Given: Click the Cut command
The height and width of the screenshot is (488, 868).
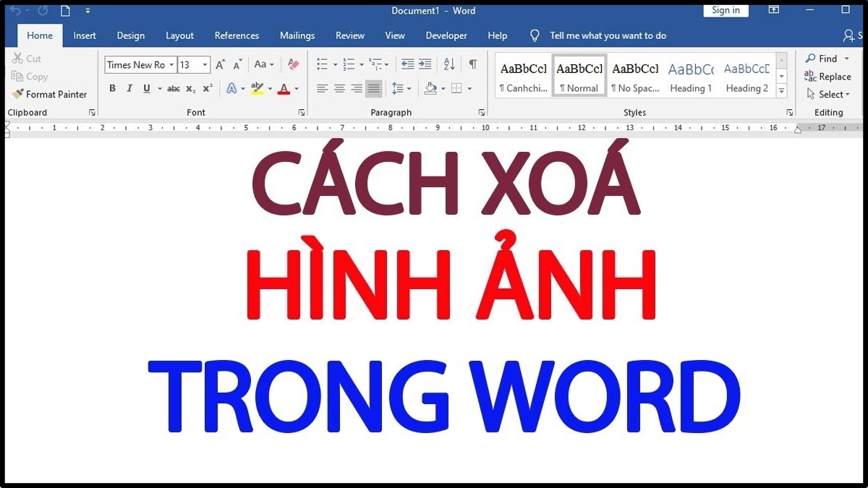Looking at the screenshot, I should coord(27,59).
